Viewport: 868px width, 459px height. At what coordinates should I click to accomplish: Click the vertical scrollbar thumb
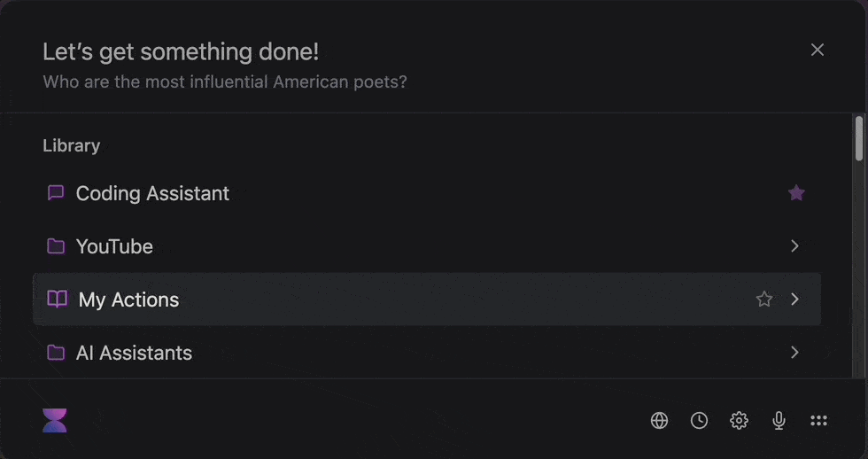click(858, 138)
